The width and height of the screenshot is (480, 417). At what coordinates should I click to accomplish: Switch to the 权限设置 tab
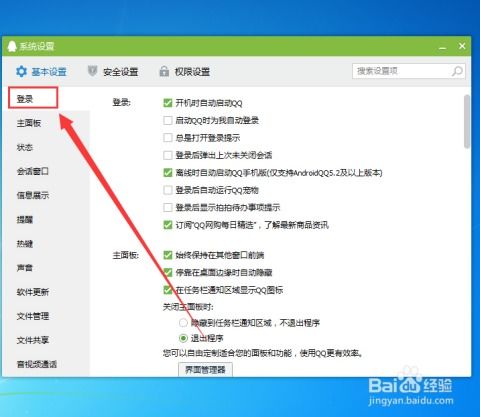pos(184,71)
